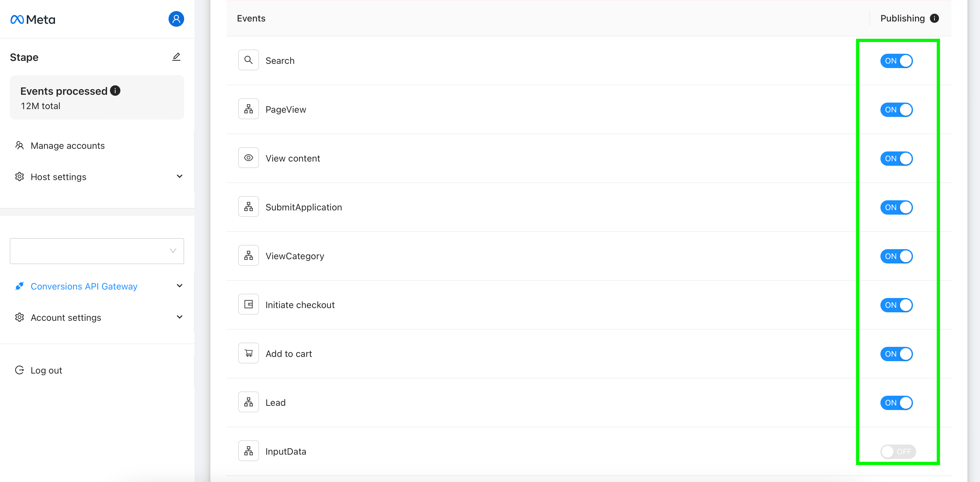
Task: Go to Manage accounts
Action: (67, 146)
